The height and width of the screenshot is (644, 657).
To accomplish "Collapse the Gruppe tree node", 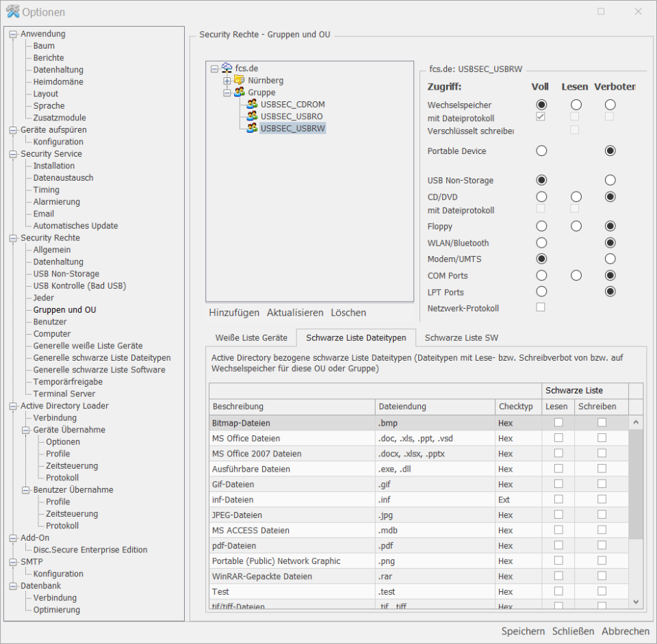I will pyautogui.click(x=227, y=92).
